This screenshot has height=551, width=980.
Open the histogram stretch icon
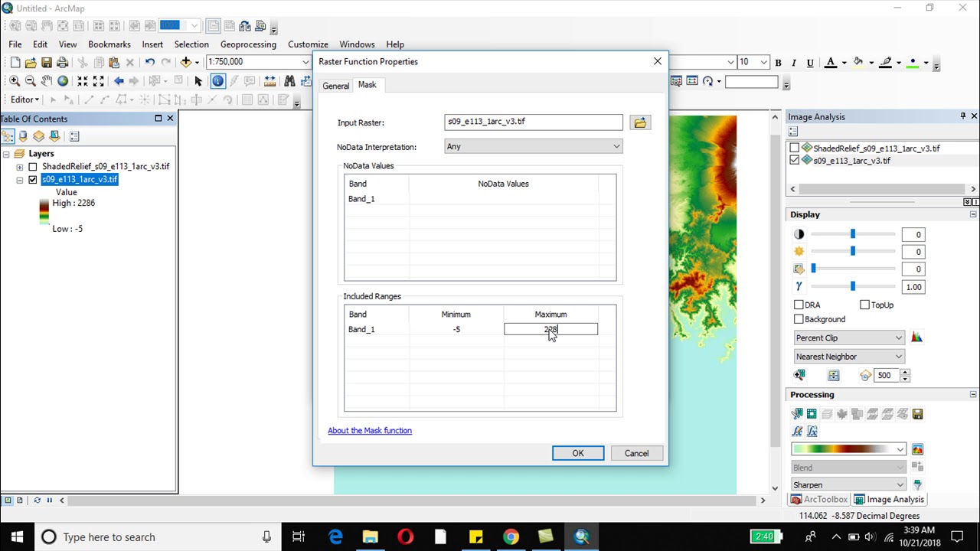point(916,337)
